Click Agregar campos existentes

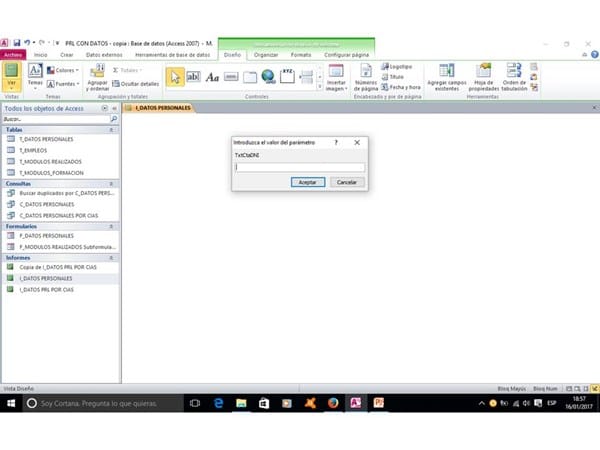click(x=447, y=78)
